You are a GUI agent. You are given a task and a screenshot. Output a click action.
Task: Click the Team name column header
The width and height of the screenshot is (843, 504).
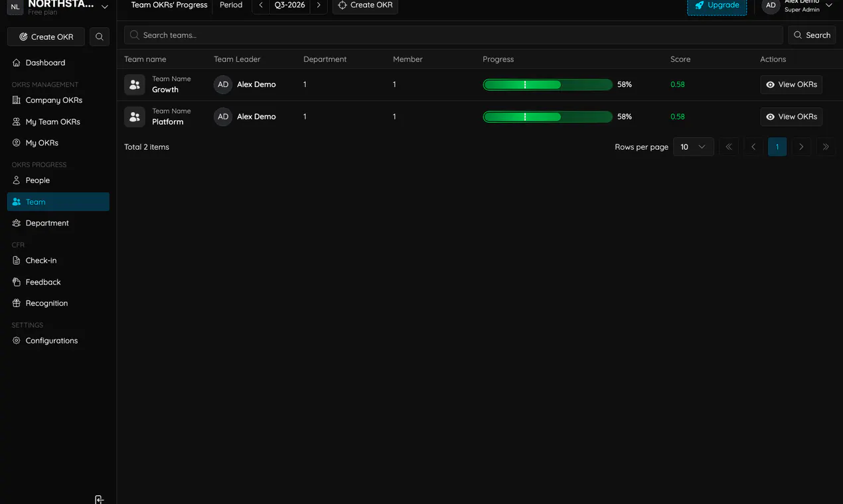[x=145, y=59]
